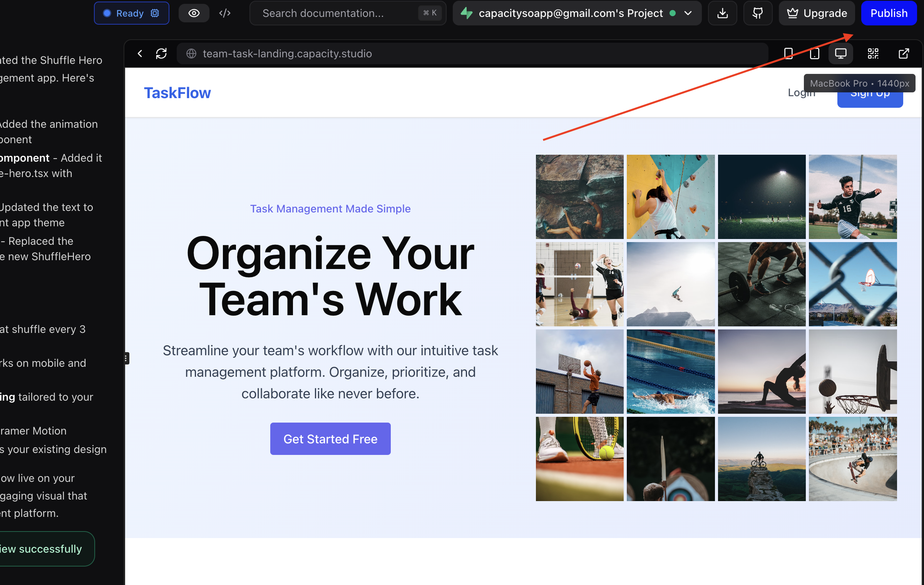Open the Ready status indicator
This screenshot has width=924, height=585.
pyautogui.click(x=131, y=13)
